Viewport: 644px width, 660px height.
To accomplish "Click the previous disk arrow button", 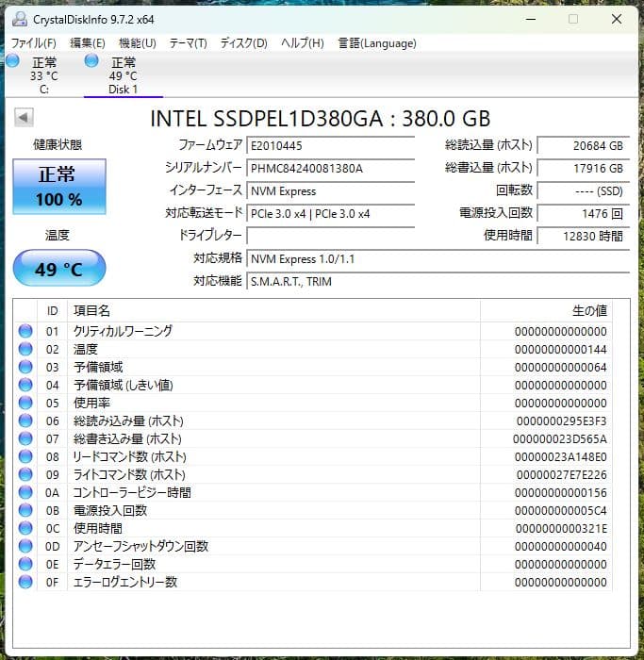I will click(x=24, y=117).
